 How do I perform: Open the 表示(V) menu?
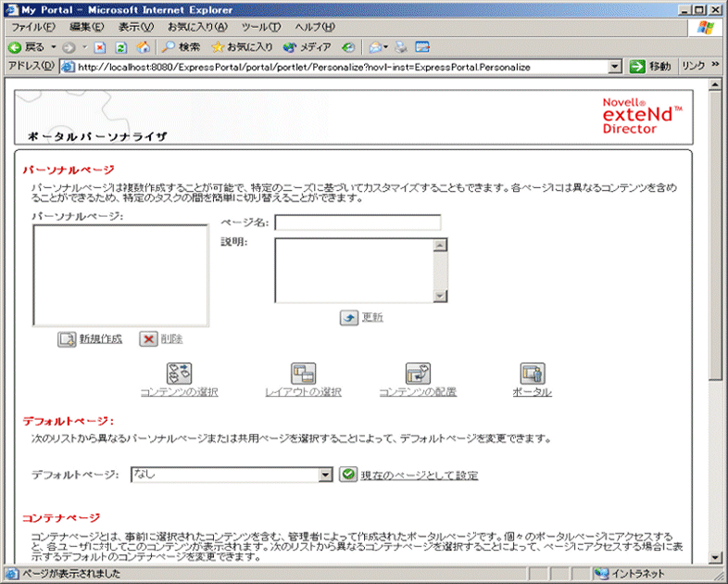(x=135, y=27)
